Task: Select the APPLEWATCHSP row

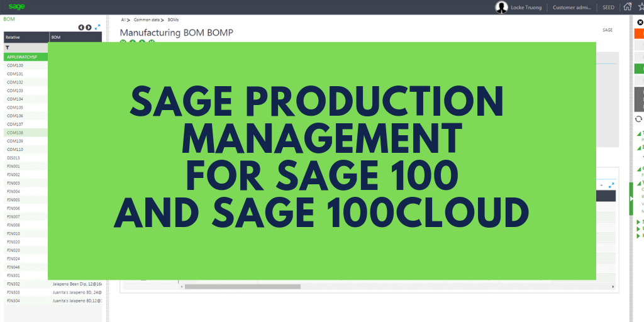Action: [x=26, y=57]
